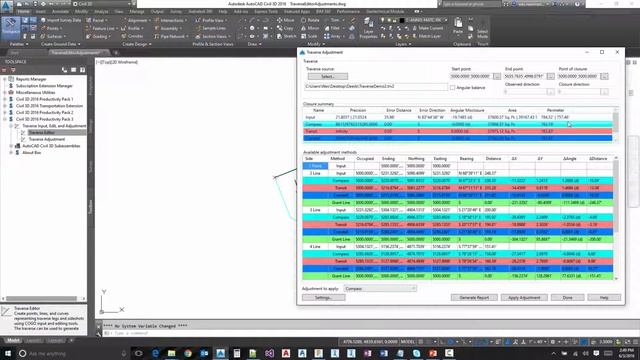The height and width of the screenshot is (360, 640).
Task: Click the Cortana search box on taskbar
Action: (x=73, y=353)
